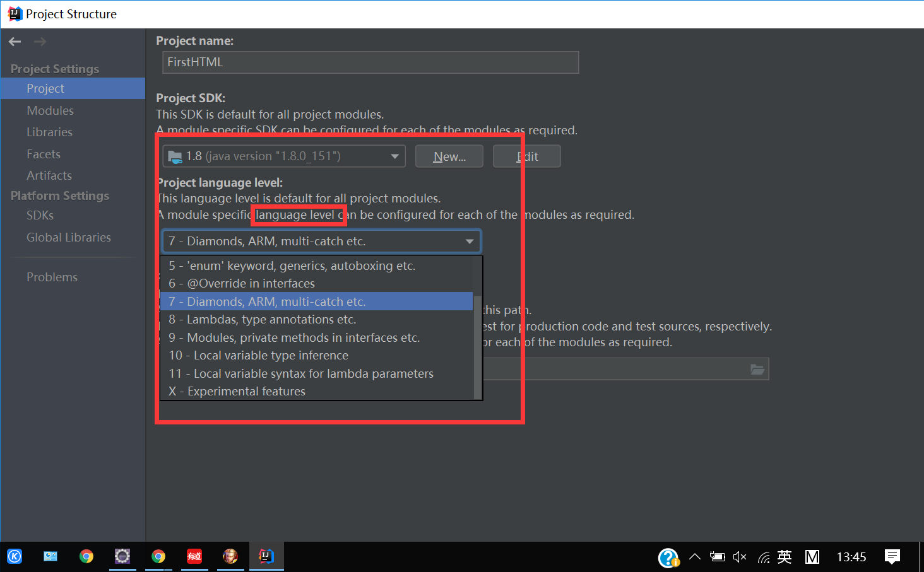Open the Problems section in the sidebar
924x572 pixels.
tap(52, 276)
